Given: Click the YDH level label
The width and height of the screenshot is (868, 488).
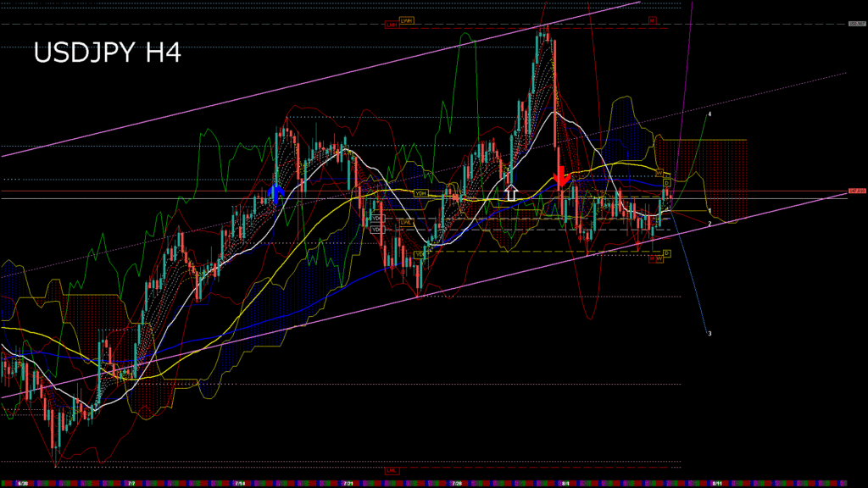Looking at the screenshot, I should 420,193.
